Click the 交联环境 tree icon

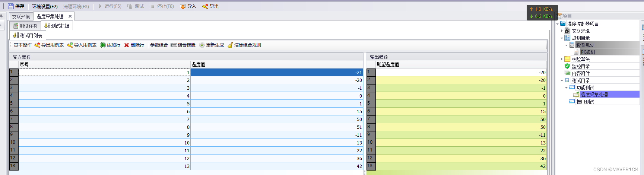click(567, 31)
